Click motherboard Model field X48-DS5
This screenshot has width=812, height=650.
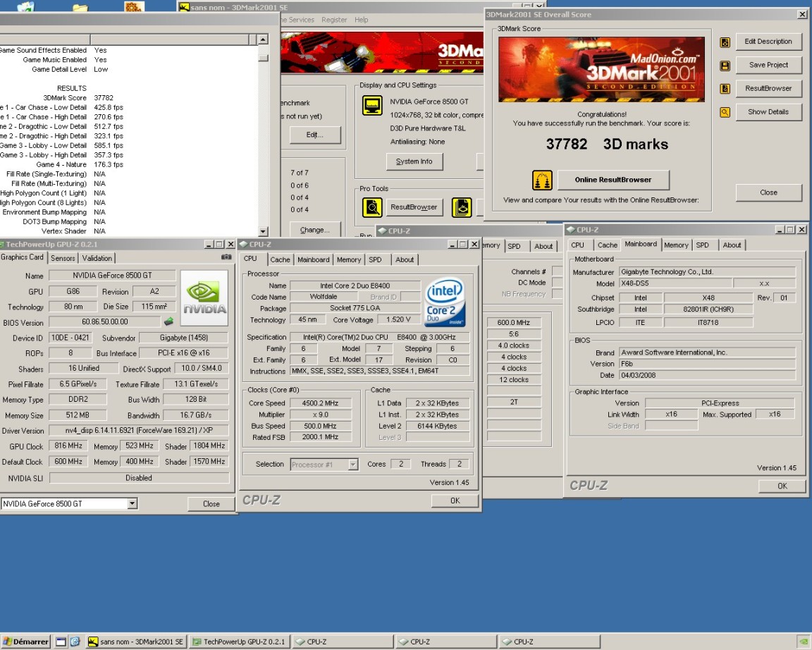coord(676,283)
